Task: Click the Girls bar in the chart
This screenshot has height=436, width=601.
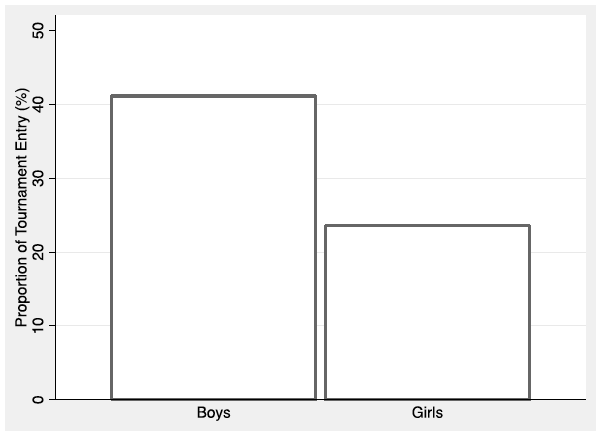Action: point(427,312)
